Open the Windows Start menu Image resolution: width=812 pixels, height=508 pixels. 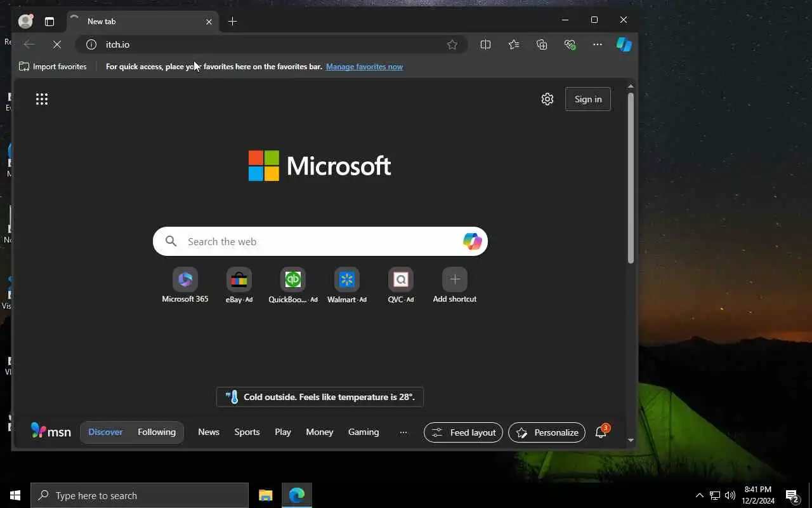click(x=15, y=495)
